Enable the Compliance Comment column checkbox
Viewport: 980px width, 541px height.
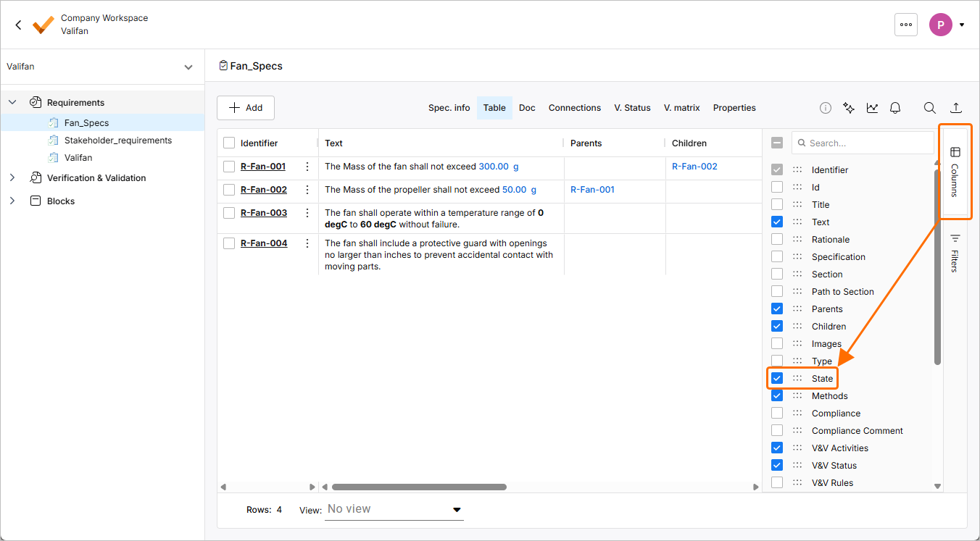[x=777, y=431]
